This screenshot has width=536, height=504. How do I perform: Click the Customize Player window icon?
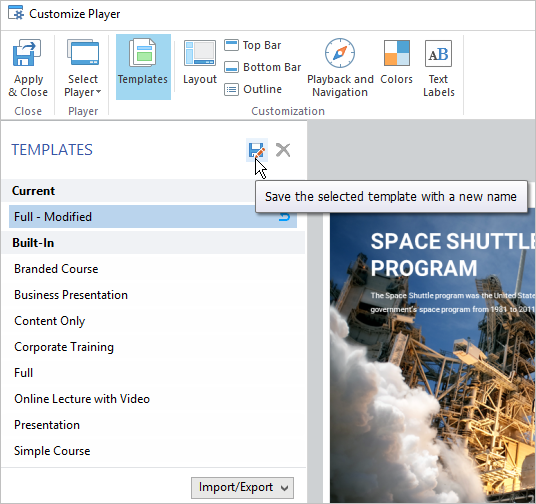point(16,14)
